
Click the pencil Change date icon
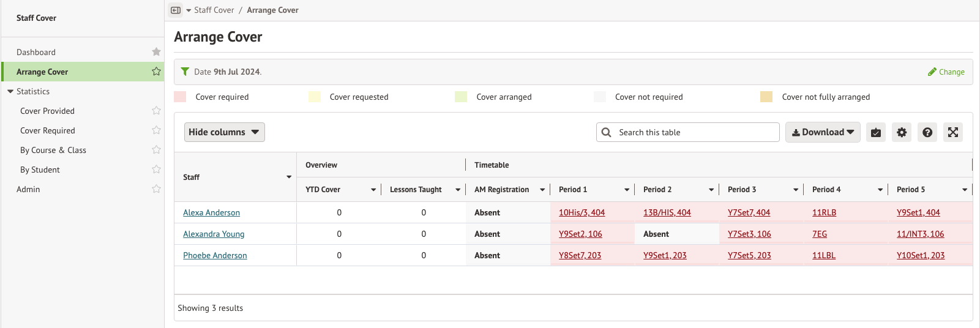pyautogui.click(x=932, y=72)
